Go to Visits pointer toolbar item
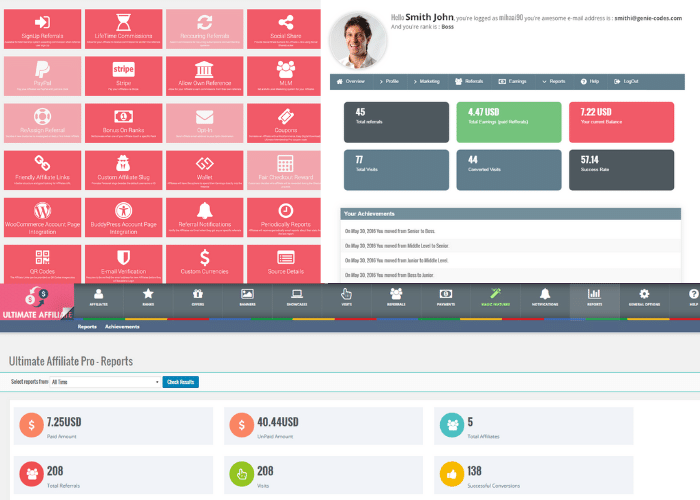Image resolution: width=700 pixels, height=500 pixels. 346,298
